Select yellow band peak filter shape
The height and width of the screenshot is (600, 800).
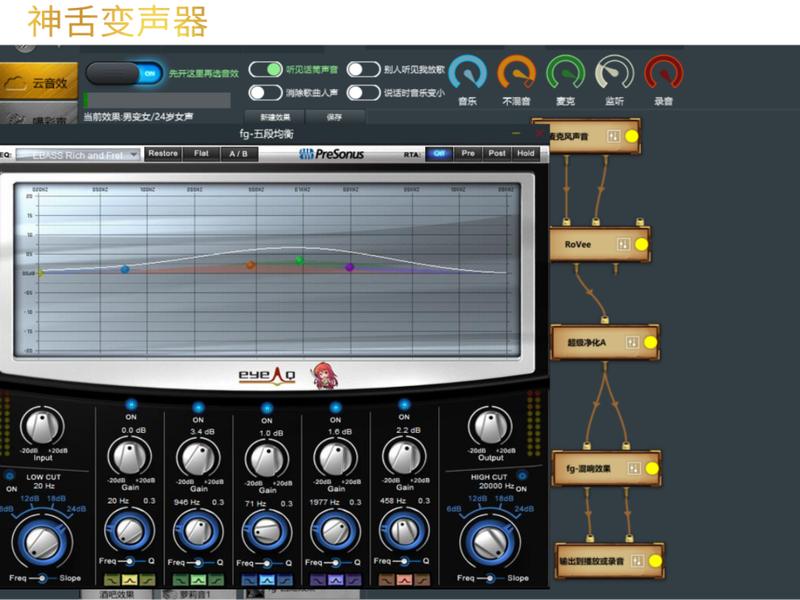130,580
